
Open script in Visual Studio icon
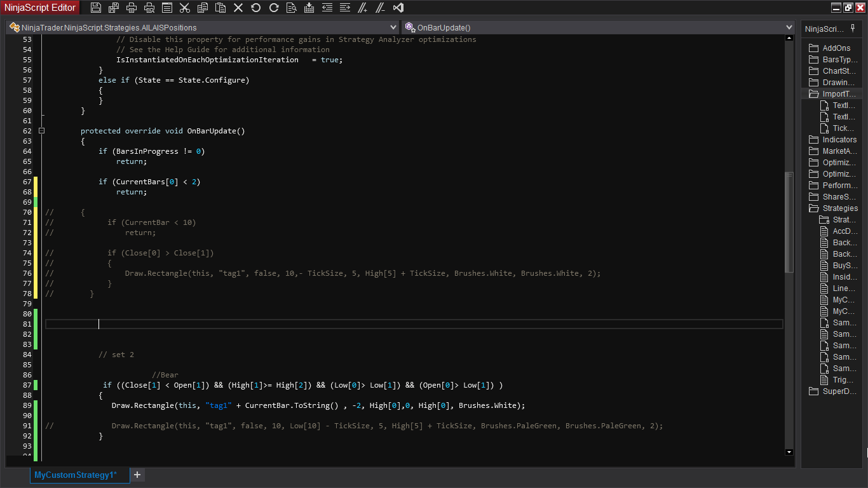[x=398, y=8]
